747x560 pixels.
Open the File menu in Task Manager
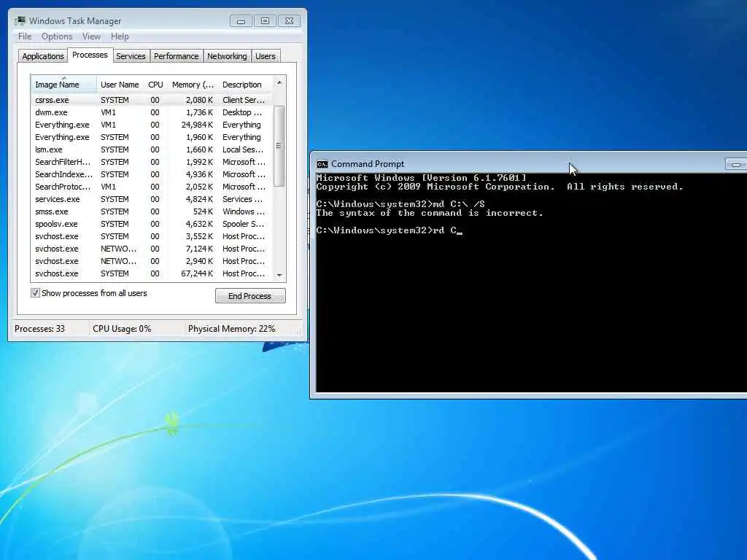pyautogui.click(x=25, y=36)
